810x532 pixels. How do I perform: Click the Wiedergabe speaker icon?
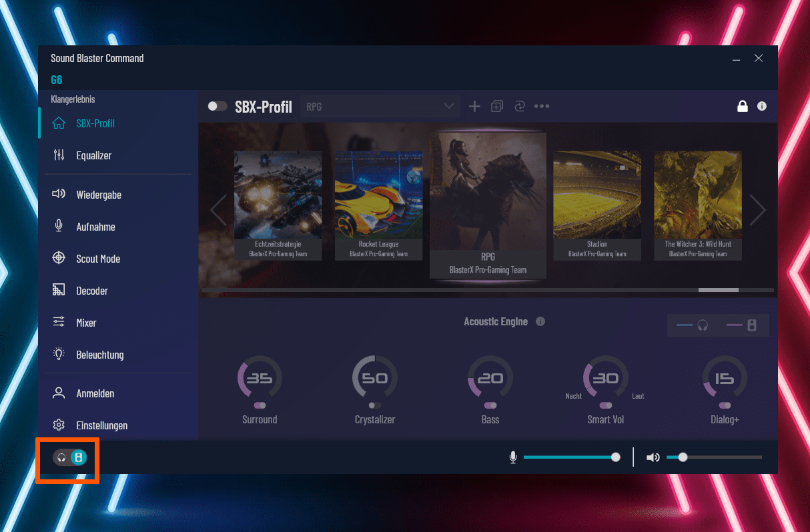coord(59,194)
